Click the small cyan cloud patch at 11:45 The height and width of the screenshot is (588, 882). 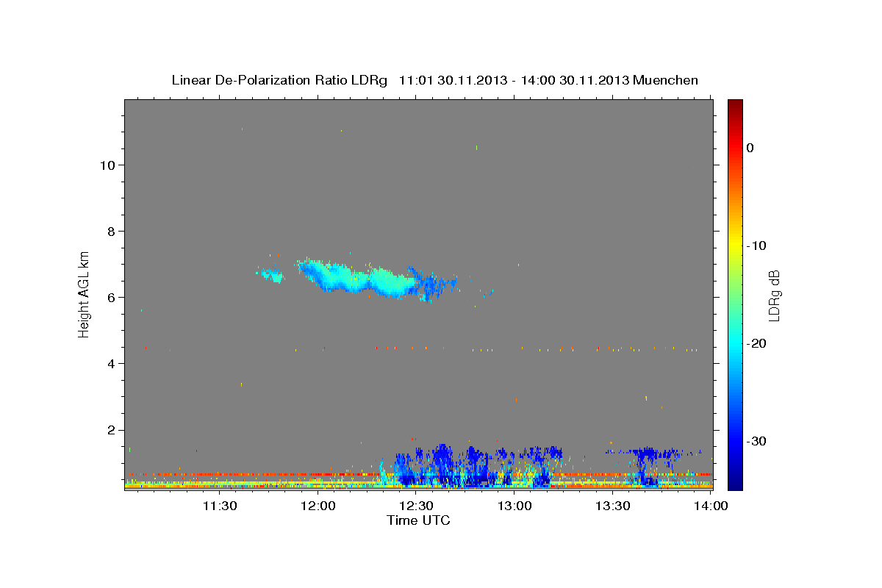[x=271, y=275]
